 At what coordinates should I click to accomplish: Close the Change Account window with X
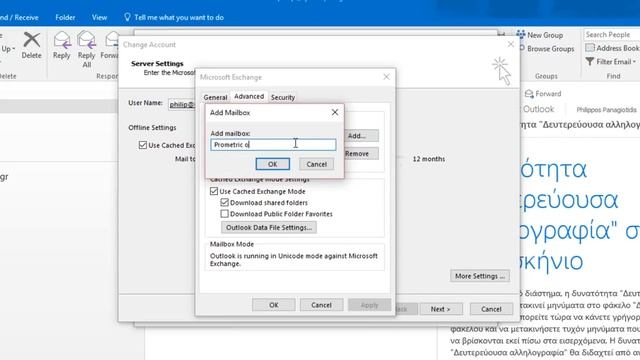[511, 44]
